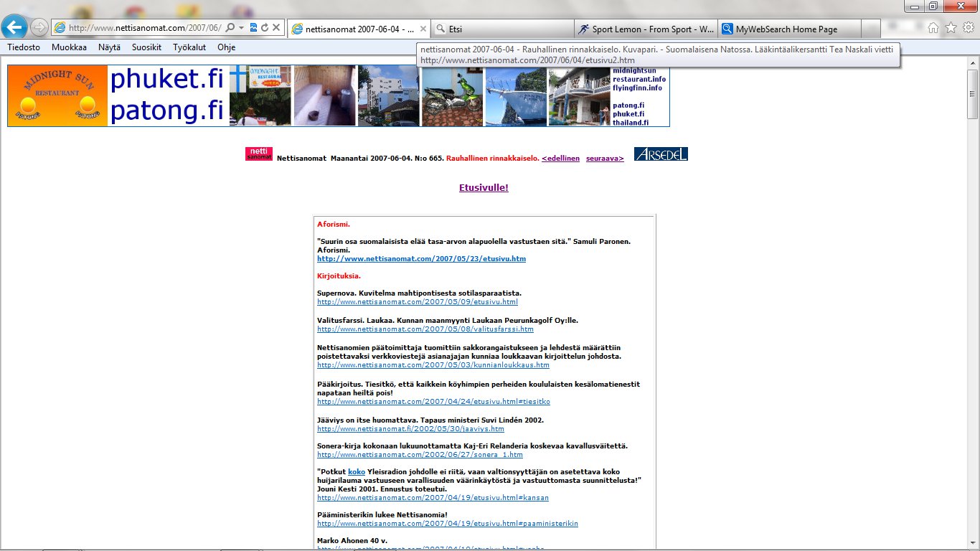980x551 pixels.
Task: Open the Työkalut menu
Action: tap(189, 47)
